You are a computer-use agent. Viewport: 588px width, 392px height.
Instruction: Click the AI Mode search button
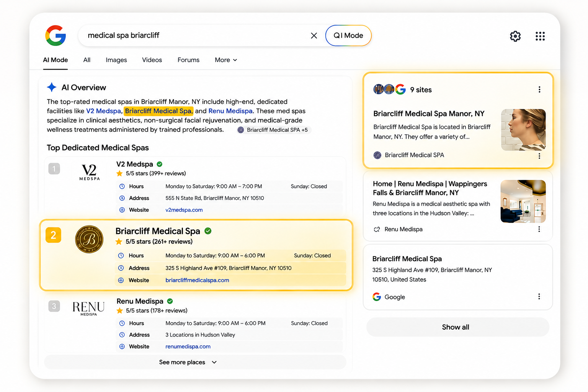[x=348, y=36]
